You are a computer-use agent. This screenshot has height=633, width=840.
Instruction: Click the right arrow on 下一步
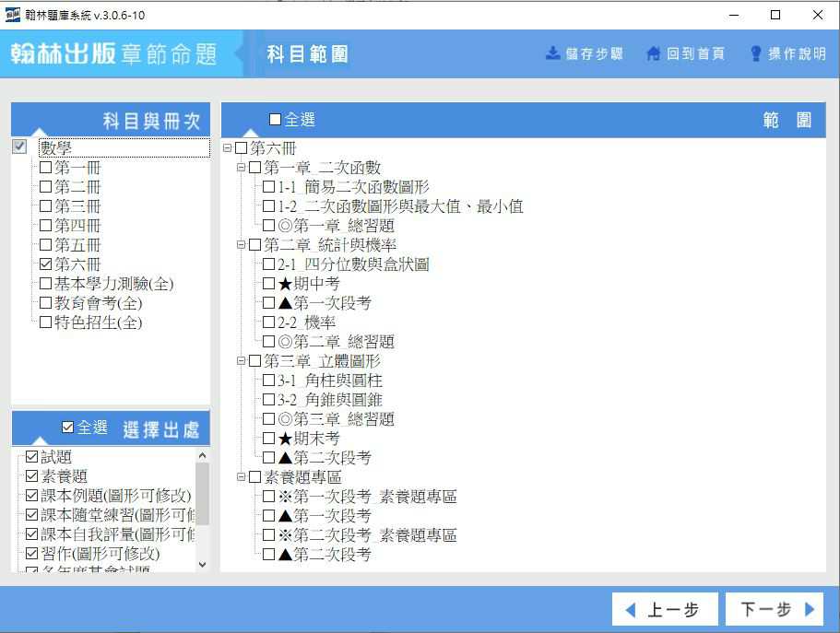pyautogui.click(x=810, y=609)
